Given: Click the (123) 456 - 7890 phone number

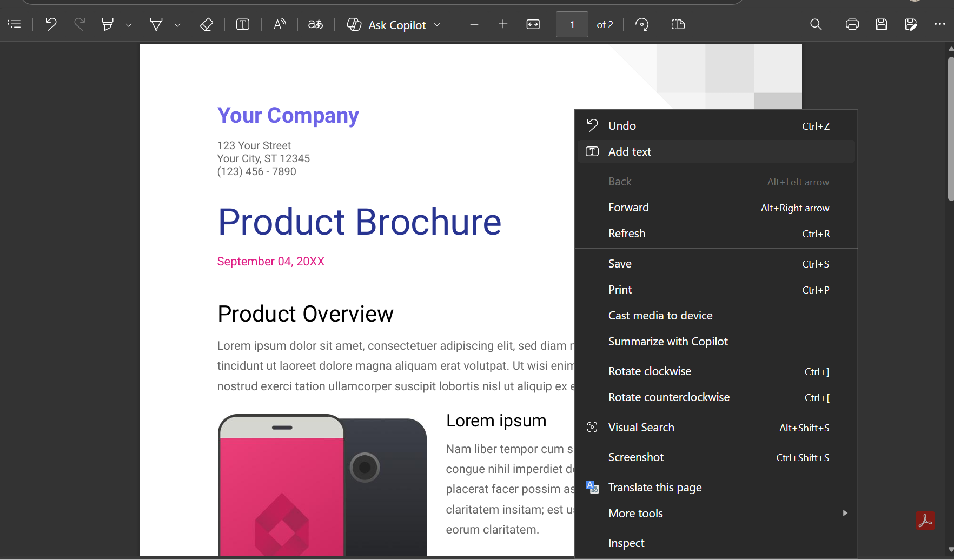Looking at the screenshot, I should [257, 171].
